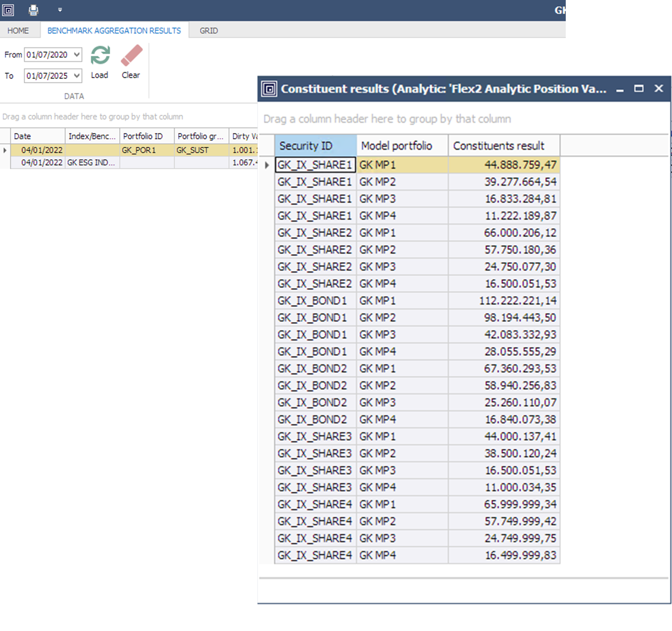
Task: Click the From date input field
Action: pyautogui.click(x=47, y=54)
